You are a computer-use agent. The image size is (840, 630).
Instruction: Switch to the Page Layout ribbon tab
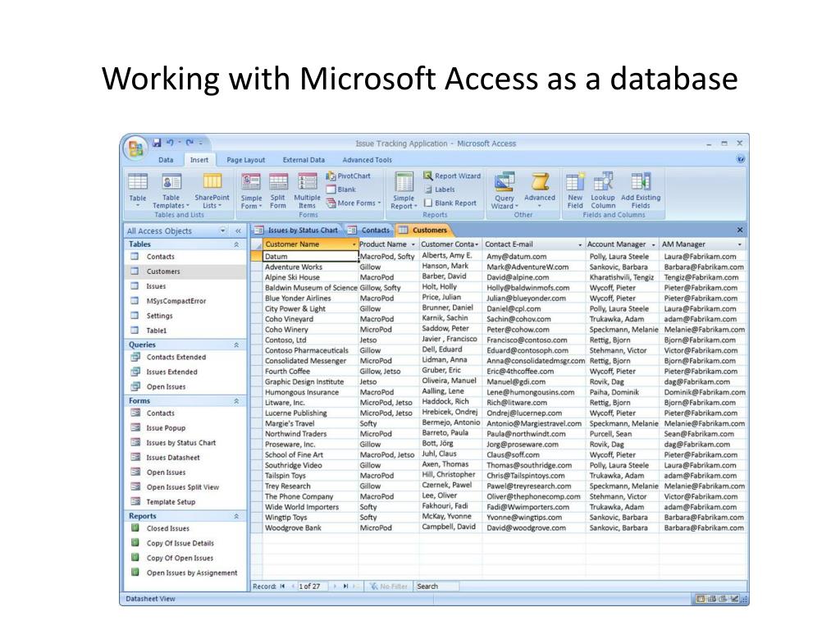[245, 160]
